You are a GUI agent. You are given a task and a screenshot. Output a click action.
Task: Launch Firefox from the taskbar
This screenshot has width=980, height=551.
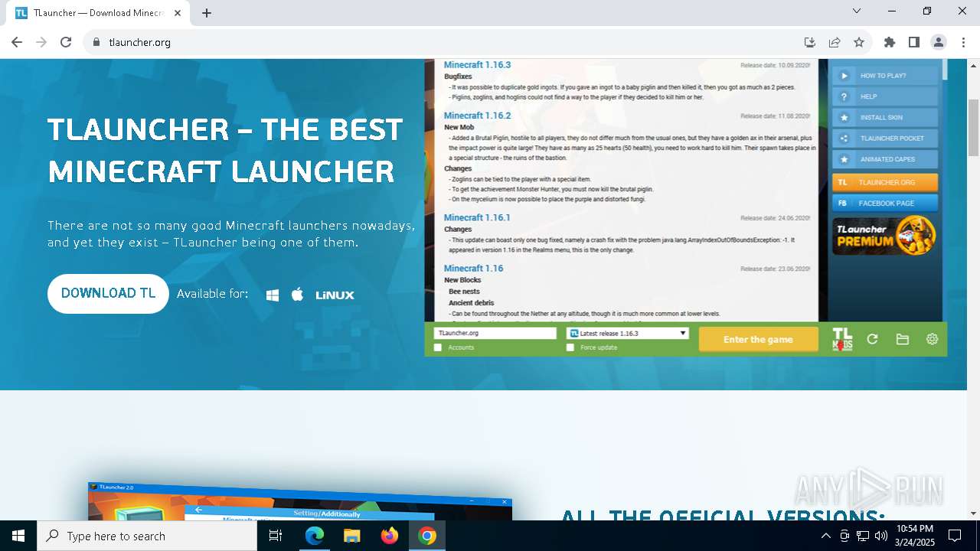[x=390, y=536]
